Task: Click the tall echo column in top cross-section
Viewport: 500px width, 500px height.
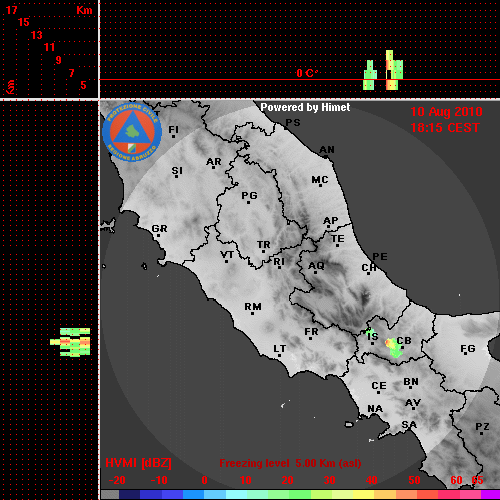Action: (394, 70)
